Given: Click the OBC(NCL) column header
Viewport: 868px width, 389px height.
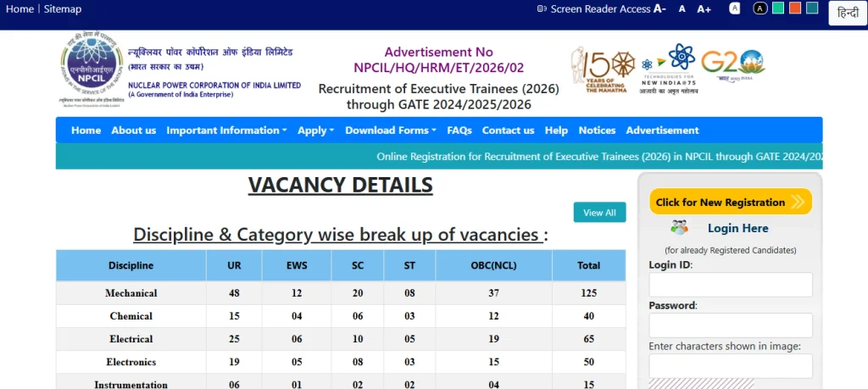Looking at the screenshot, I should (x=494, y=265).
